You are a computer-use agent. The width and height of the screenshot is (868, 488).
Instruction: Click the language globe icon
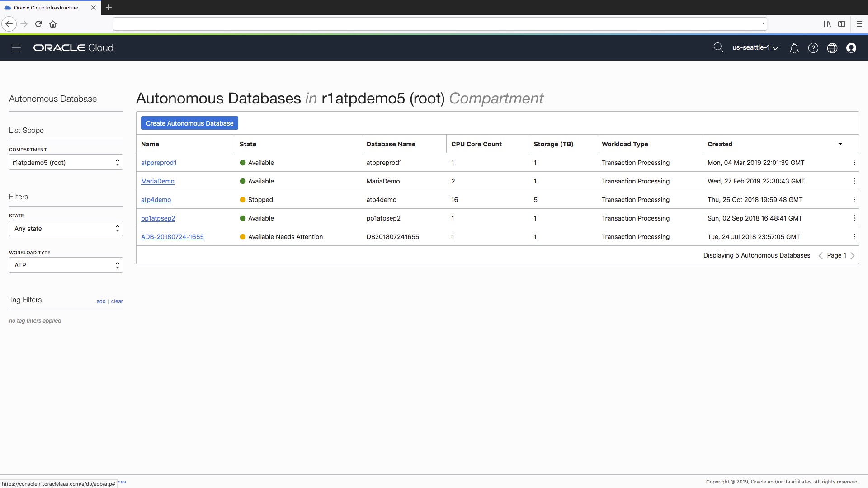coord(832,48)
